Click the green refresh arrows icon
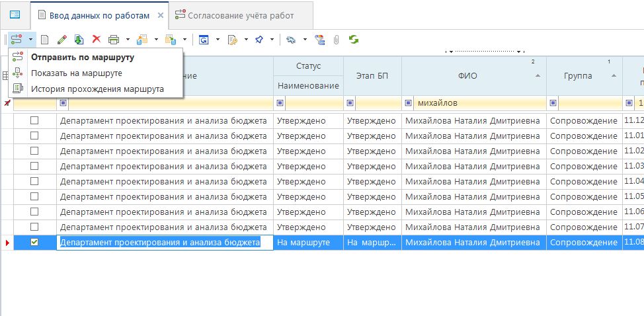The image size is (644, 316). [x=354, y=40]
